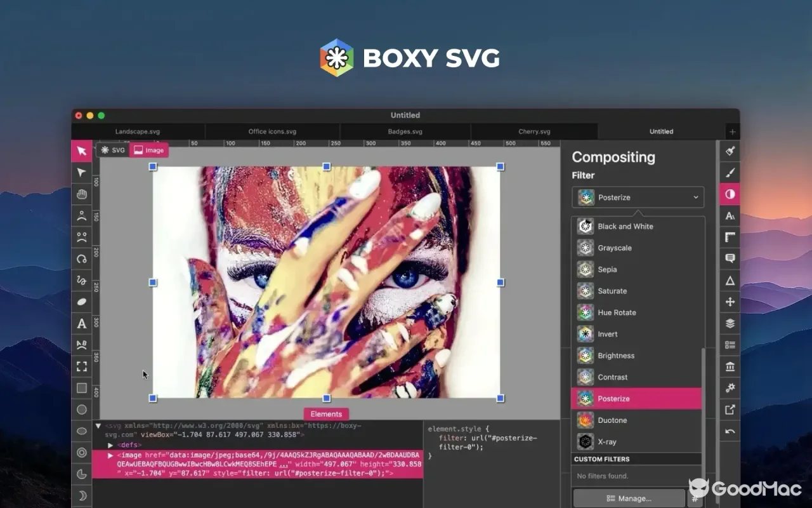Collapse the svg root element triangle
The height and width of the screenshot is (508, 812).
(98, 426)
